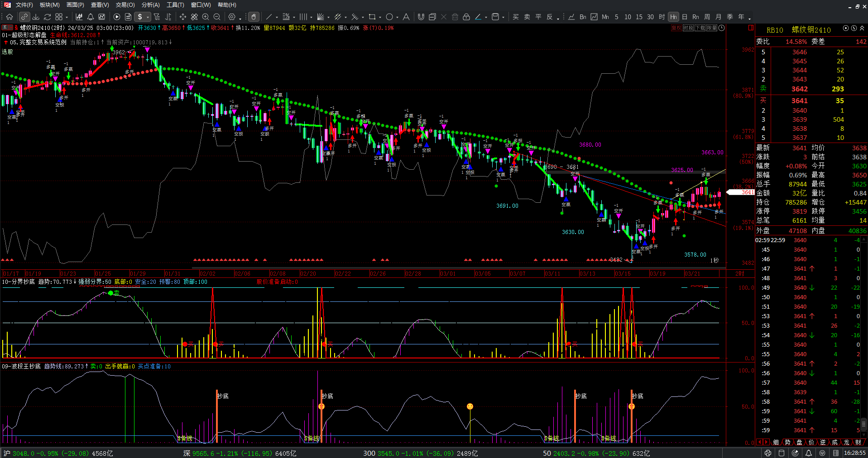868x458 pixels.
Task: Open the settings gear icon
Action: coord(232,17)
